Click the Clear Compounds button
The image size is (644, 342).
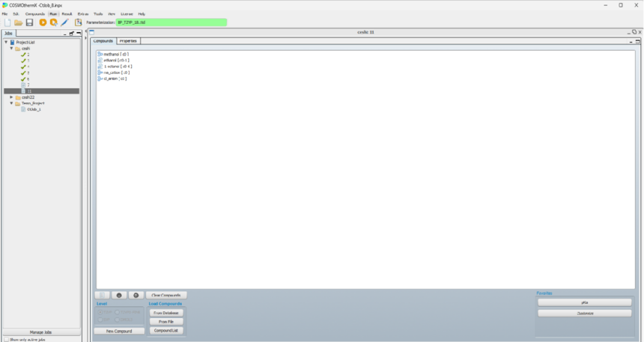(x=166, y=295)
